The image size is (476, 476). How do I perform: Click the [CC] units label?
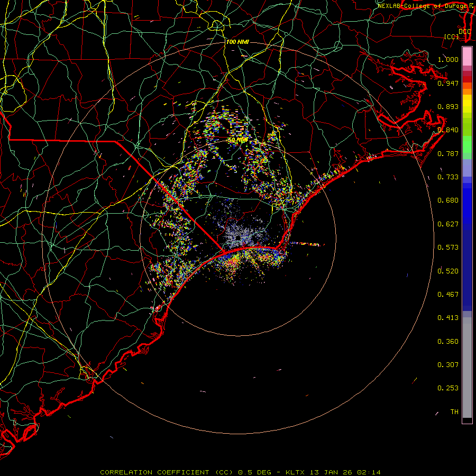point(452,36)
